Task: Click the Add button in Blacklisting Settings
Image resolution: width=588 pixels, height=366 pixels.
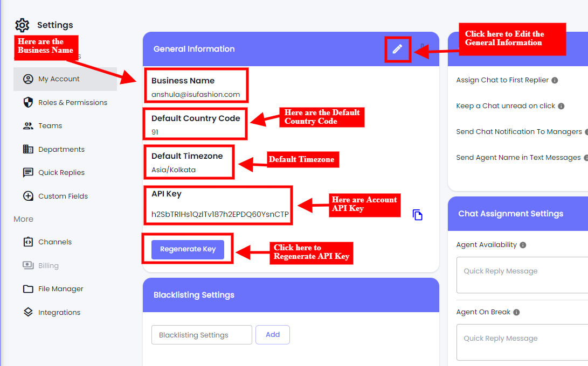Action: (x=273, y=335)
